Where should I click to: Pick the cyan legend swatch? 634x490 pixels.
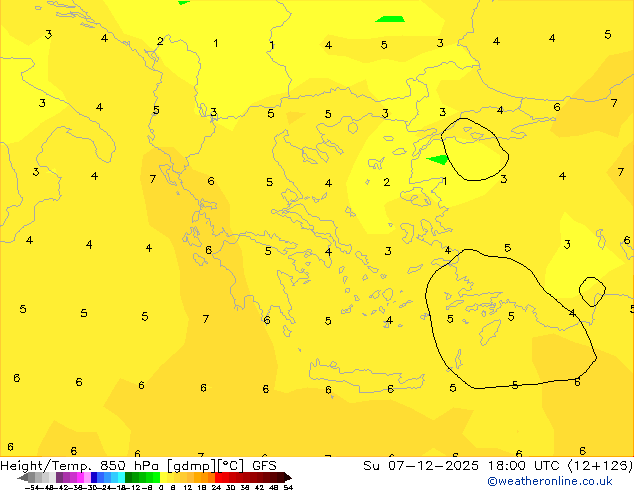(x=121, y=477)
